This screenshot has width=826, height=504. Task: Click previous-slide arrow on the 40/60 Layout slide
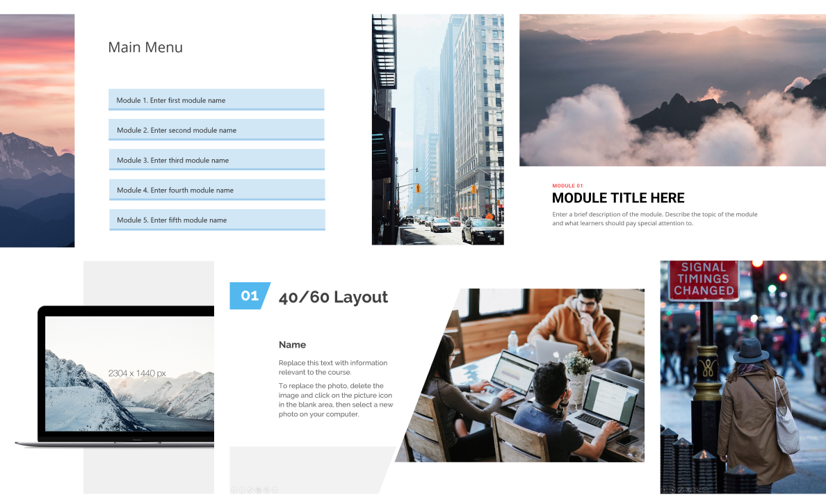click(234, 490)
